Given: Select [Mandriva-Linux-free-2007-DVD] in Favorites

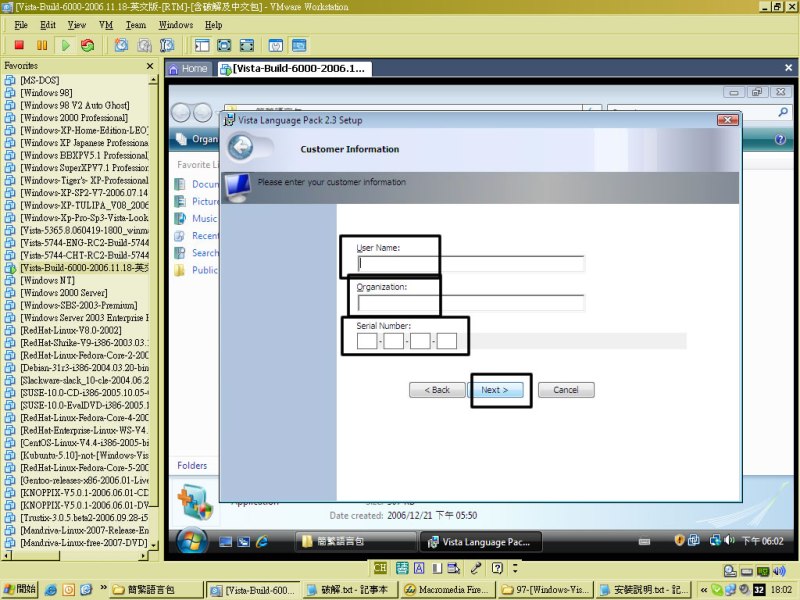Looking at the screenshot, I should pyautogui.click(x=84, y=543).
